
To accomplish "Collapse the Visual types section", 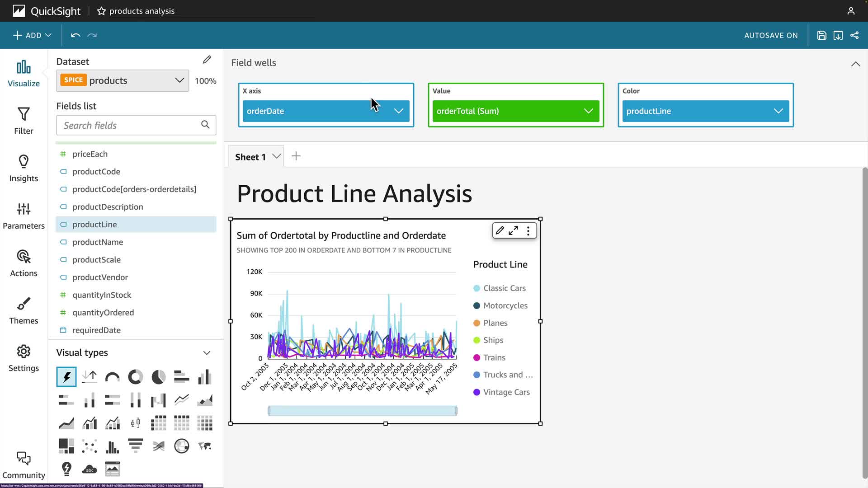I will 207,353.
